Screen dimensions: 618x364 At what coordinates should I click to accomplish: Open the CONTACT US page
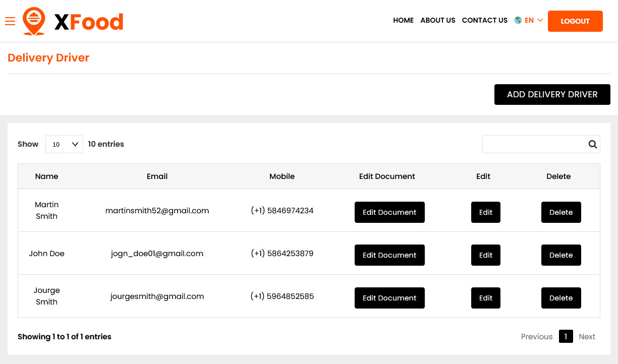(x=484, y=21)
